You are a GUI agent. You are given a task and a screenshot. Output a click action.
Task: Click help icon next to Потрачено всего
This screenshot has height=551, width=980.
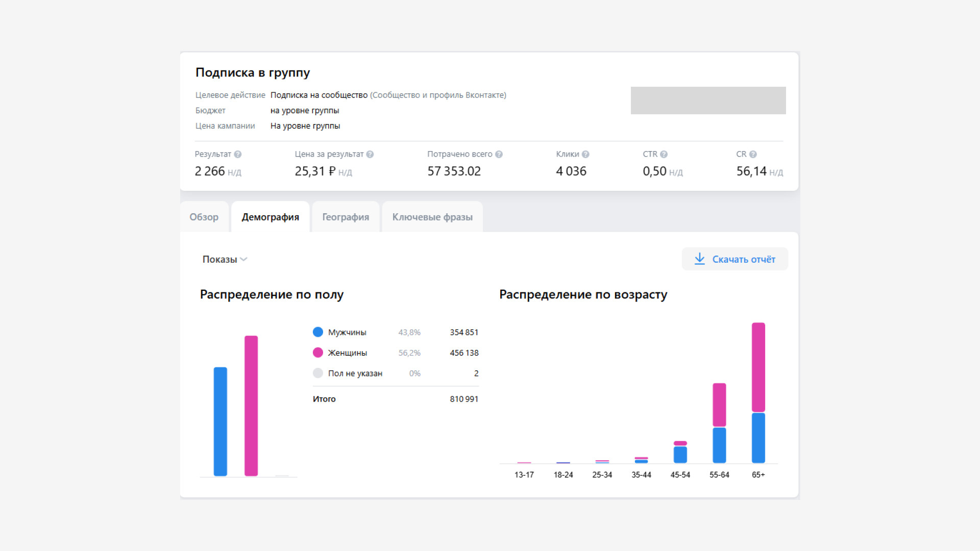tap(499, 154)
